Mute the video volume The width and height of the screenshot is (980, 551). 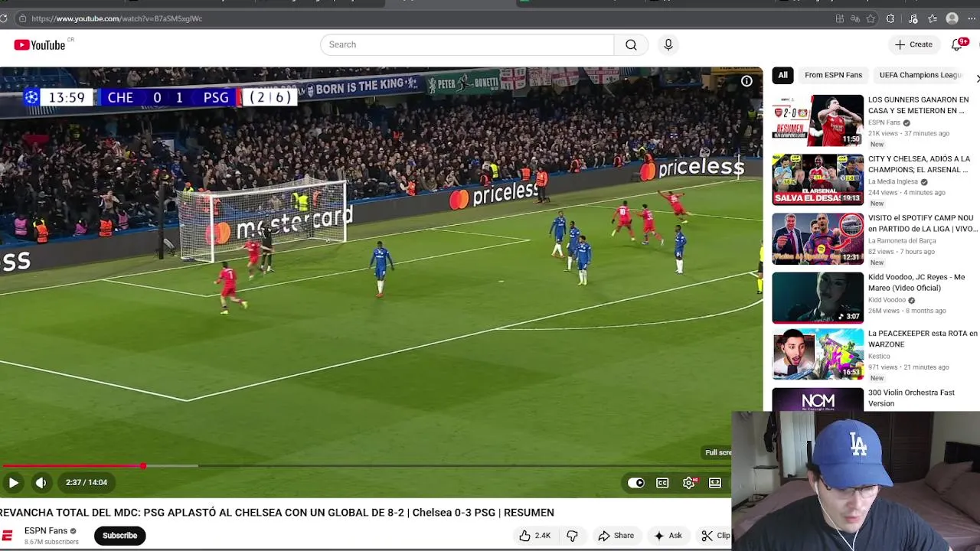[41, 482]
